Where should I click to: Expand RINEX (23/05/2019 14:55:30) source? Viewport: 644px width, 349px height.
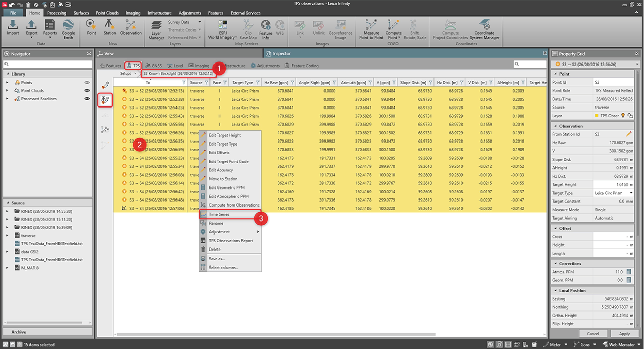click(x=7, y=211)
